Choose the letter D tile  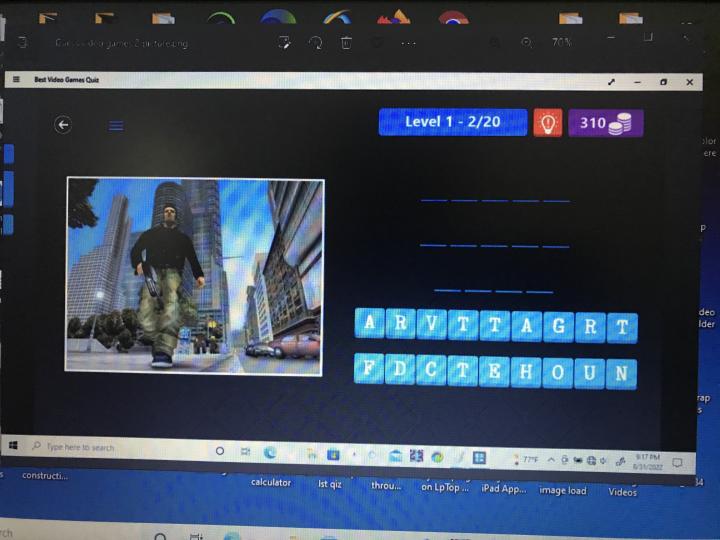[x=400, y=369]
